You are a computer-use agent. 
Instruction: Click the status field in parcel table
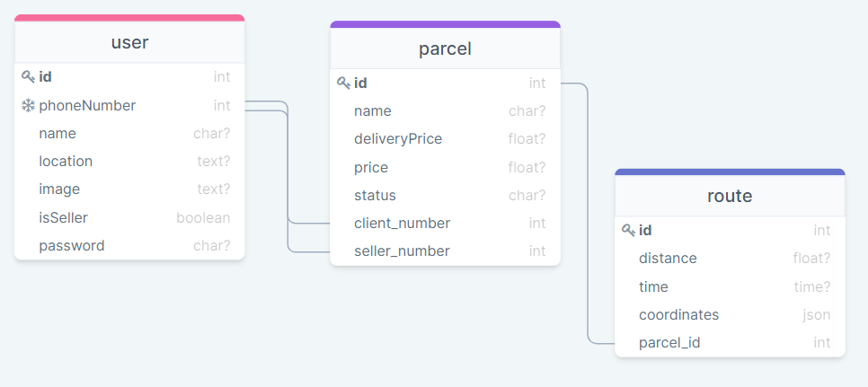coord(445,196)
